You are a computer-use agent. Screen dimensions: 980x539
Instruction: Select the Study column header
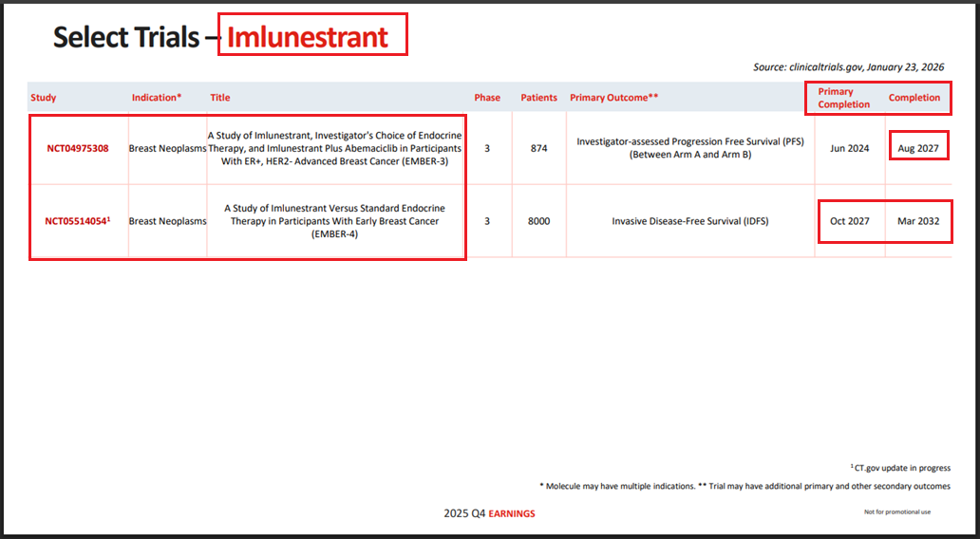pyautogui.click(x=44, y=98)
